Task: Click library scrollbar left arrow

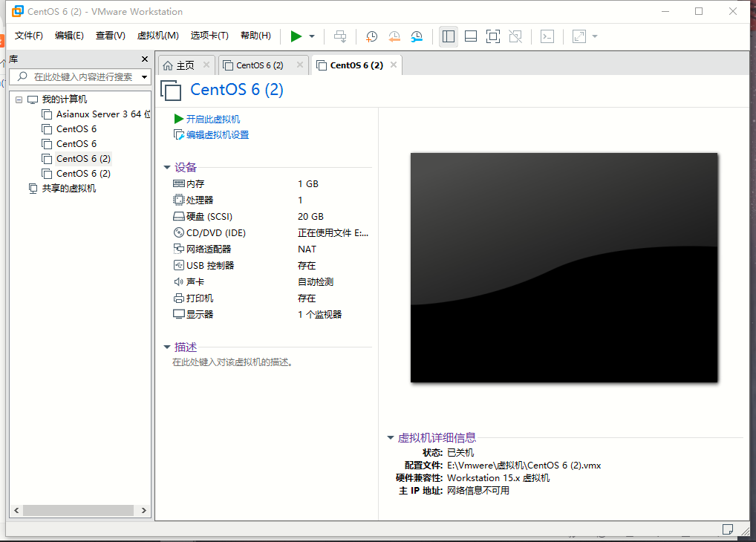Action: (x=16, y=510)
